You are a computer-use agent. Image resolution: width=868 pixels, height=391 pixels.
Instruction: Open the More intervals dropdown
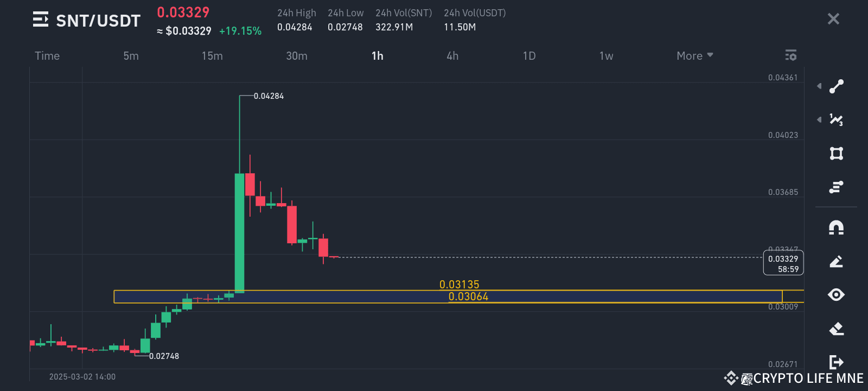(x=695, y=56)
